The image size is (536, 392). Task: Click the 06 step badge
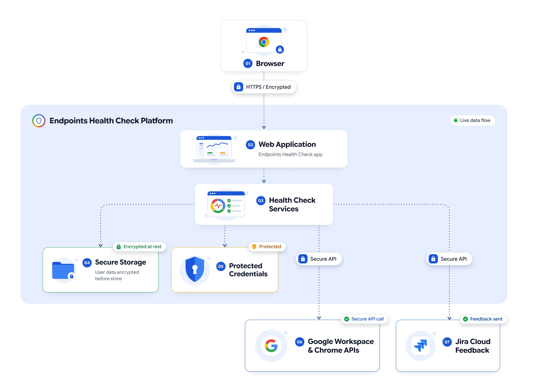click(299, 342)
